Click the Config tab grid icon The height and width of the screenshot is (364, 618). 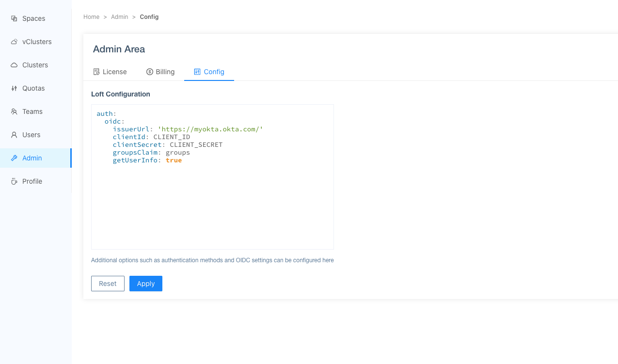click(x=197, y=71)
